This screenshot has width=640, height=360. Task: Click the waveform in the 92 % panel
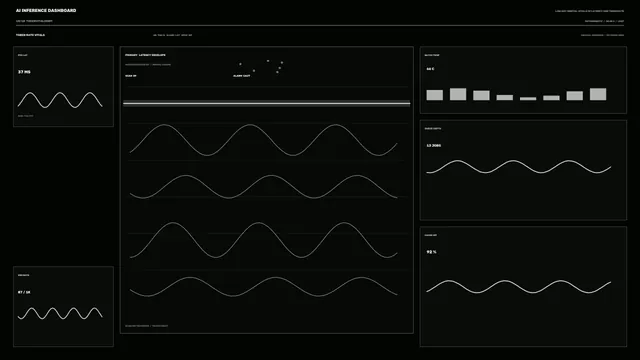(x=519, y=287)
